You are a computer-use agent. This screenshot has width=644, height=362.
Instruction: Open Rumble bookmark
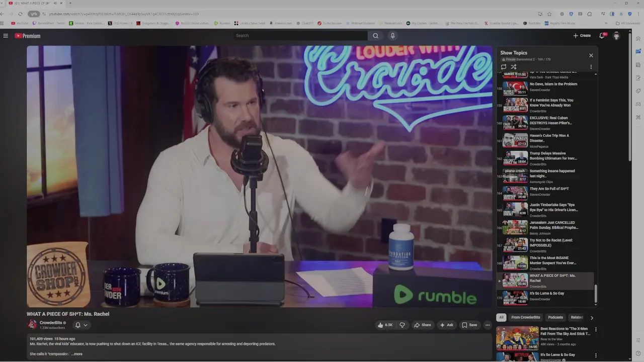[x=222, y=23]
